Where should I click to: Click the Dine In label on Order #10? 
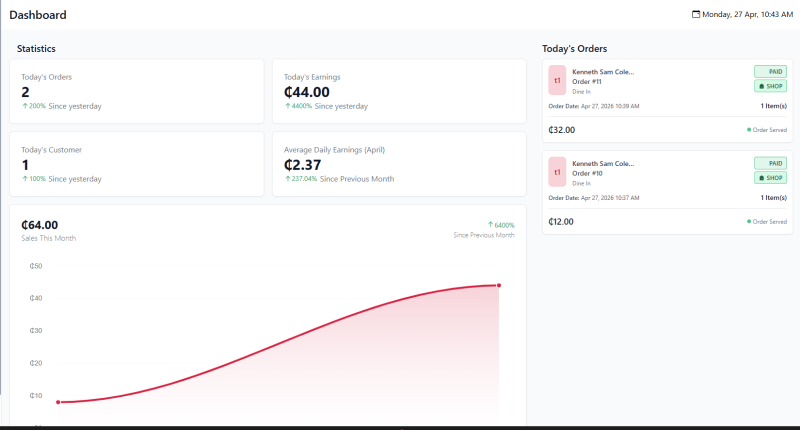pos(581,184)
